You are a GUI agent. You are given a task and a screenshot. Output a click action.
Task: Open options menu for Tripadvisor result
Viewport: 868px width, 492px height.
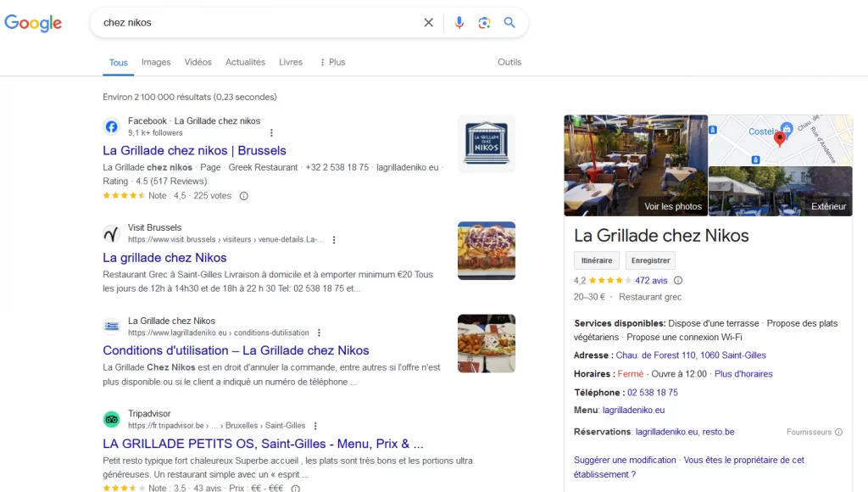[315, 426]
